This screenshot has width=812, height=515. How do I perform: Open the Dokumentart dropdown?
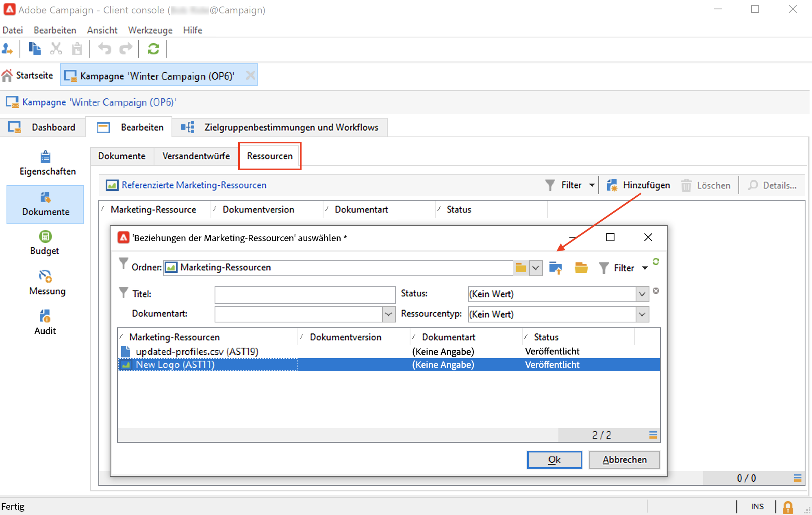[389, 314]
